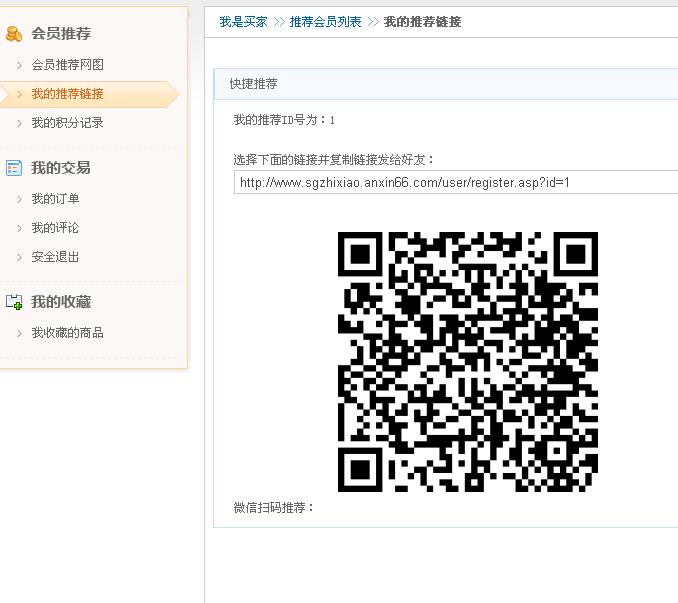The width and height of the screenshot is (678, 603).
Task: Click the WeChat QR code image
Action: (467, 362)
